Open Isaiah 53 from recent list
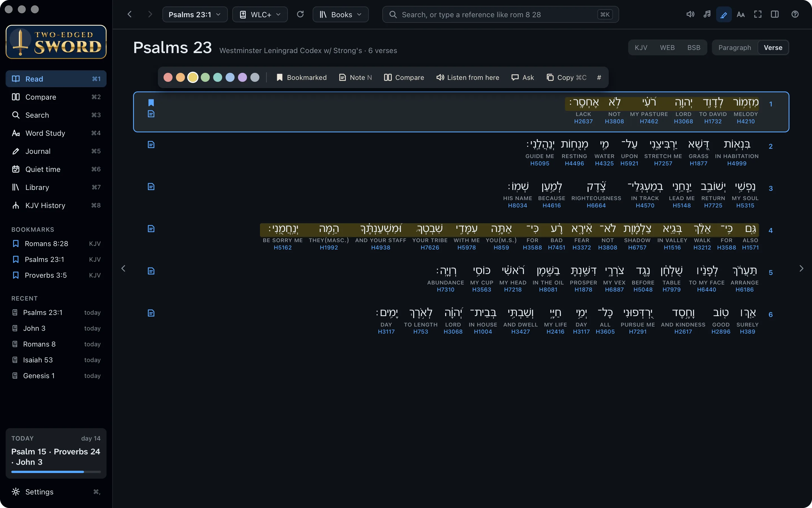Image resolution: width=812 pixels, height=508 pixels. [x=56, y=360]
